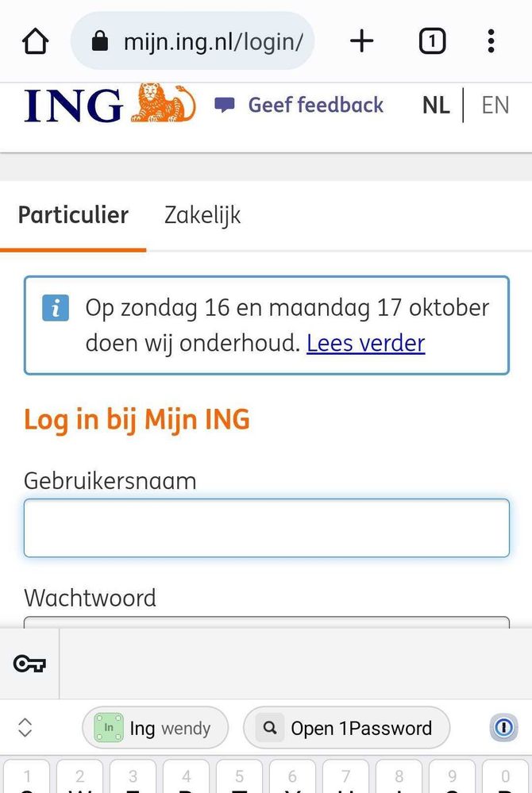Open the tab switcher

pos(432,41)
